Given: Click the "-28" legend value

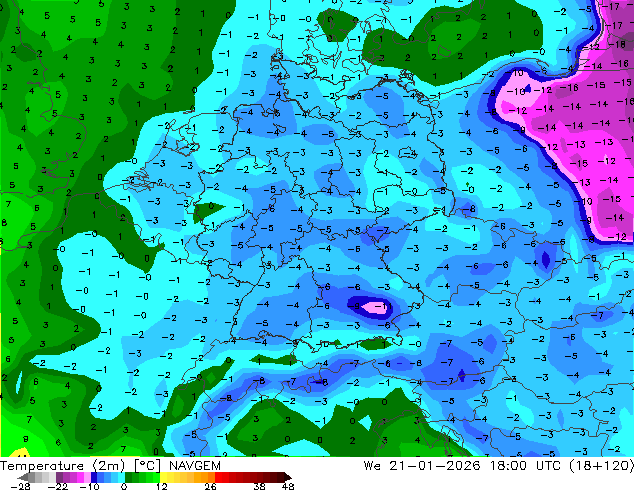Looking at the screenshot, I should click(20, 486).
